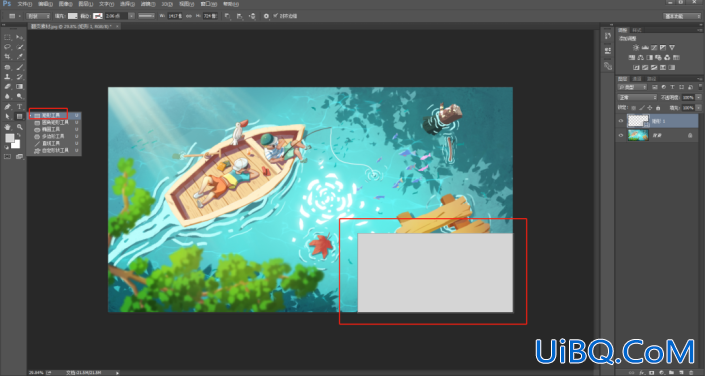705x376 pixels.
Task: Select the Blur tool
Action: [7, 96]
